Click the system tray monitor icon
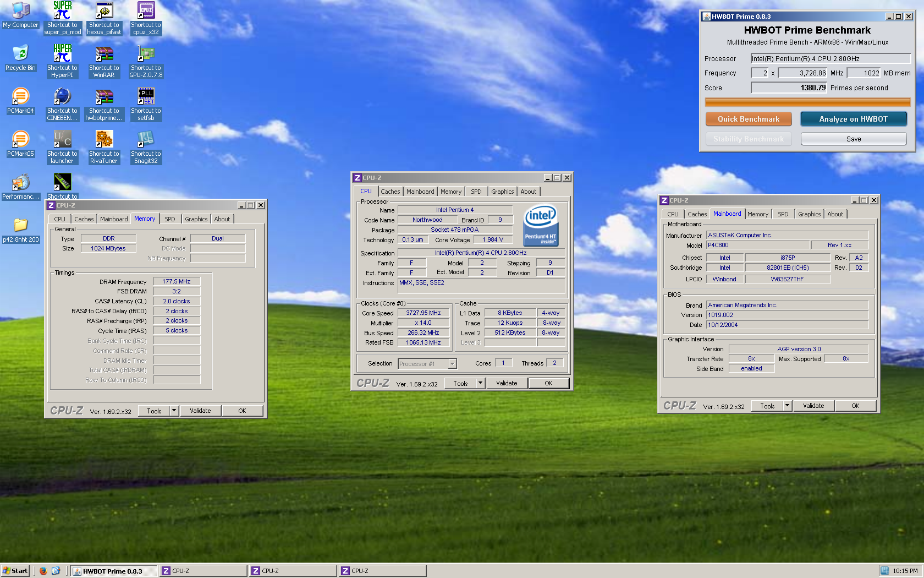 [884, 571]
